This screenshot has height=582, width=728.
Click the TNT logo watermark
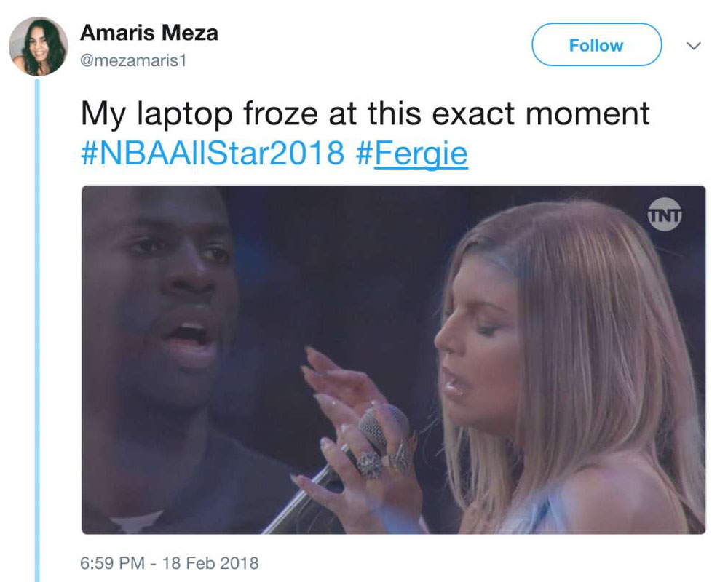665,215
